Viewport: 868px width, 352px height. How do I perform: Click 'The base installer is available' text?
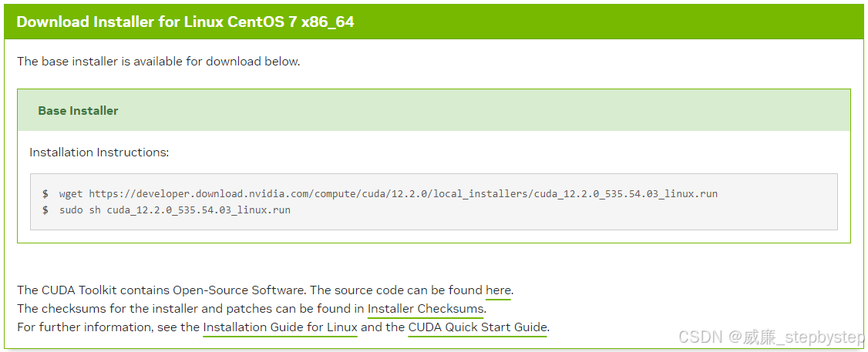pyautogui.click(x=158, y=62)
